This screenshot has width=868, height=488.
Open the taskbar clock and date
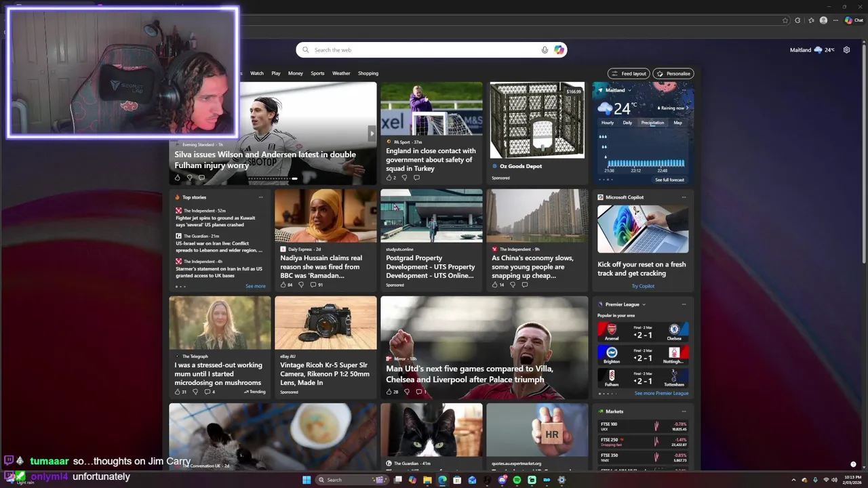coord(852,480)
